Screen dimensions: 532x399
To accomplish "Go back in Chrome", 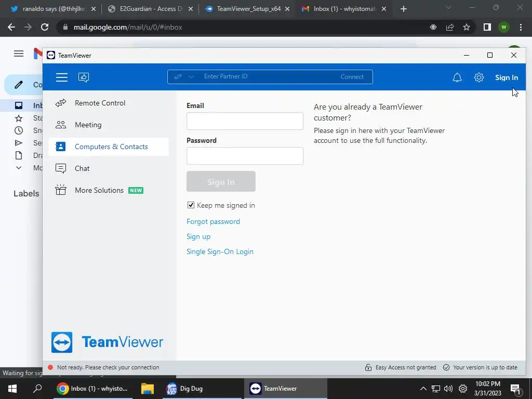I will point(11,27).
